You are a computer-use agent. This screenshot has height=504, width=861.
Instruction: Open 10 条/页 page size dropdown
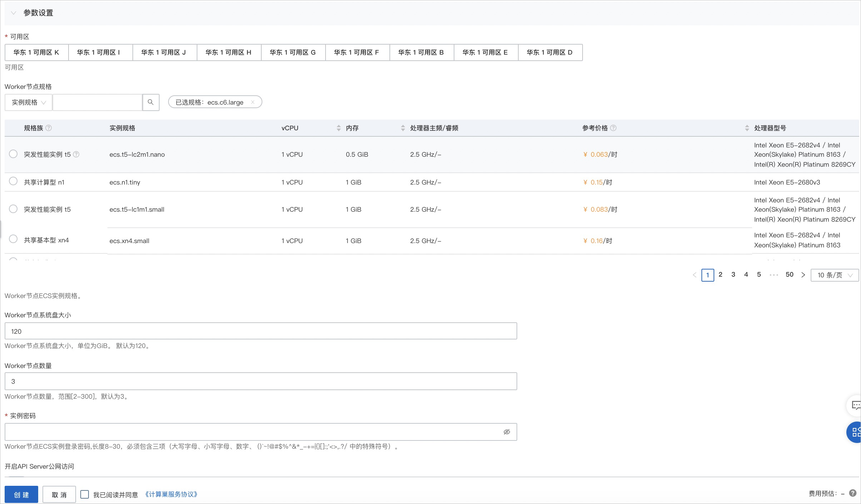(835, 275)
